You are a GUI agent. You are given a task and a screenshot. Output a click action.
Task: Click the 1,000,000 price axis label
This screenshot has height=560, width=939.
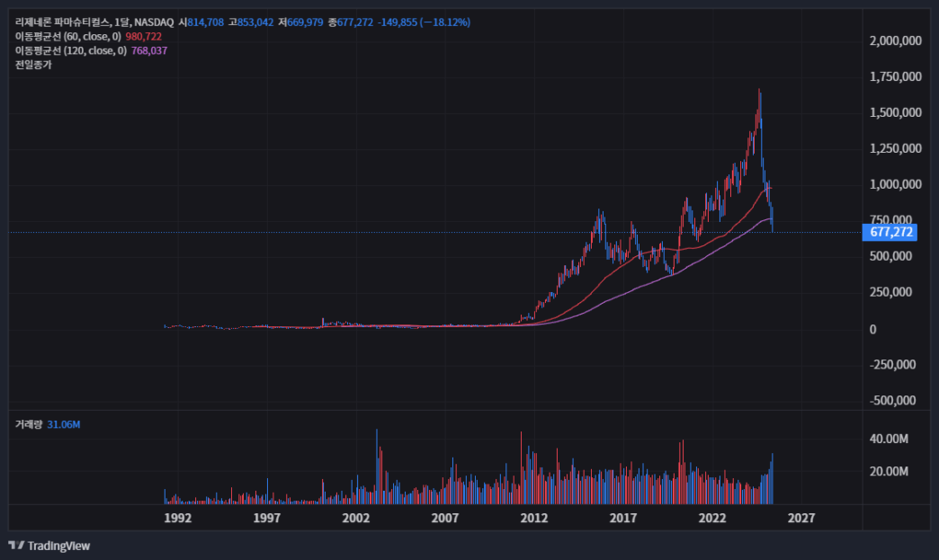(895, 184)
